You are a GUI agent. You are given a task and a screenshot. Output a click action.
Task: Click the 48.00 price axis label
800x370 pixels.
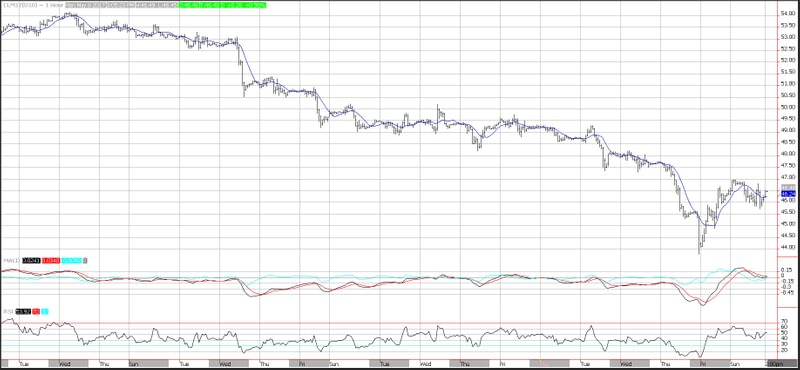pos(787,154)
